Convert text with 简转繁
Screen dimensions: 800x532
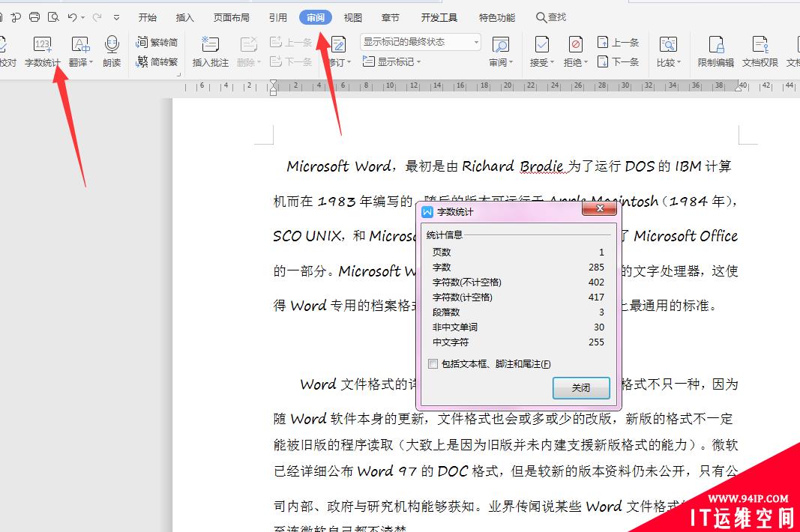157,61
